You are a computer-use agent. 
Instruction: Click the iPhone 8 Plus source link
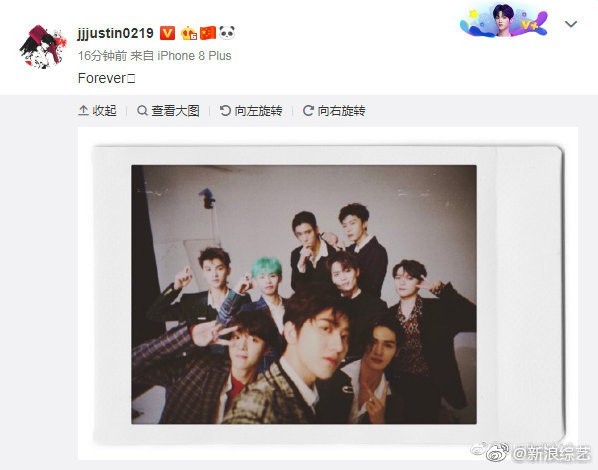(194, 56)
